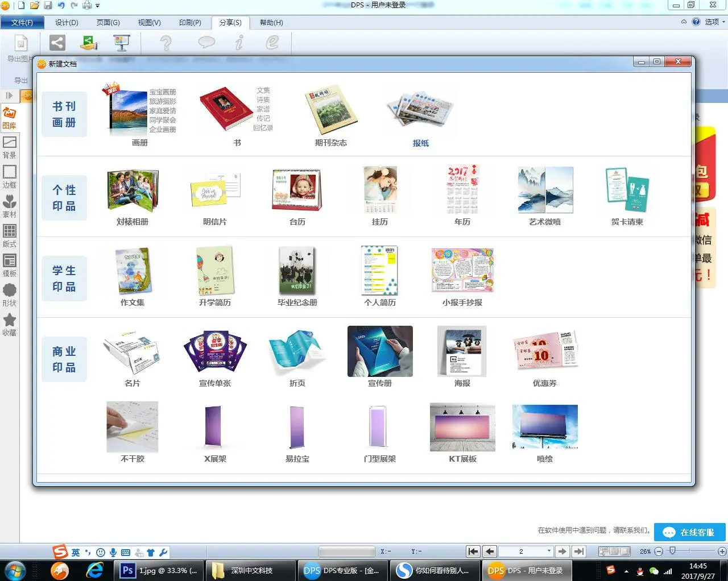
Task: Choose the 台历 desk calendar thumbnail
Action: [x=297, y=190]
